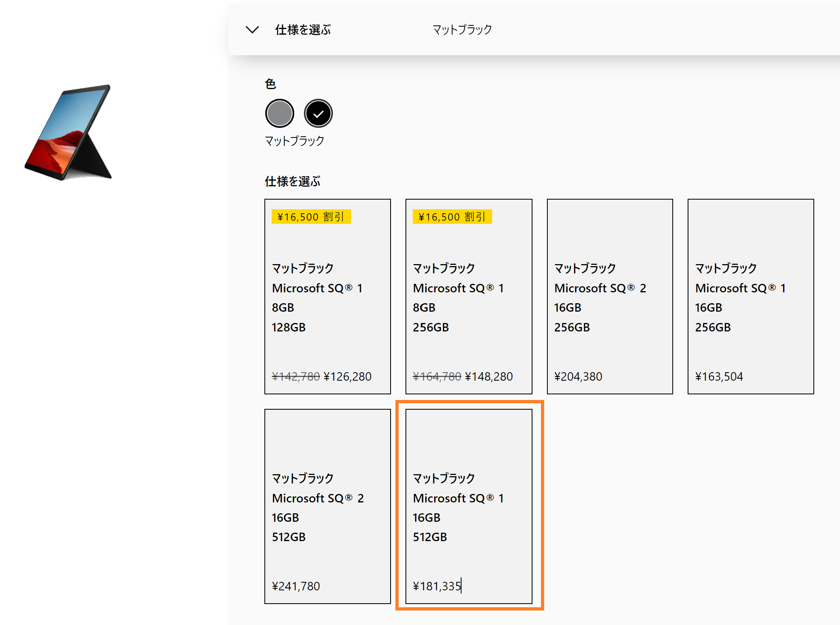Select the matte black color swatch
Image resolution: width=840 pixels, height=625 pixels.
point(318,113)
